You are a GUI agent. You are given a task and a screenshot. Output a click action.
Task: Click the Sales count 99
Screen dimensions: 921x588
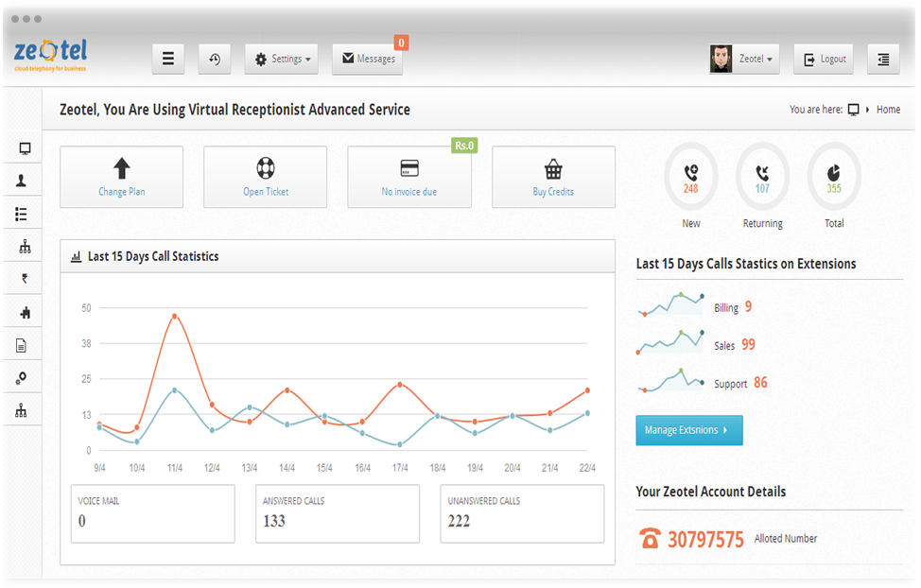pos(748,344)
